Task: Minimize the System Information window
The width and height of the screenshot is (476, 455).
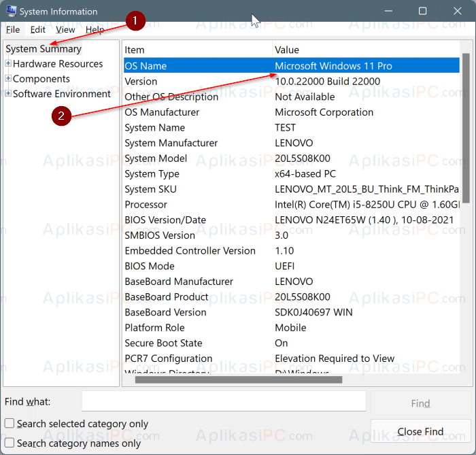Action: click(388, 11)
